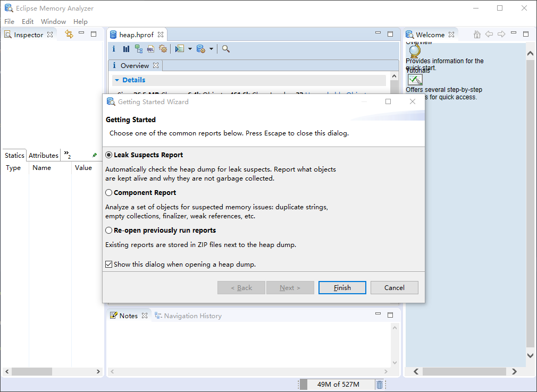537x392 pixels.
Task: Maximize the heap.hprof editor area
Action: coord(390,34)
